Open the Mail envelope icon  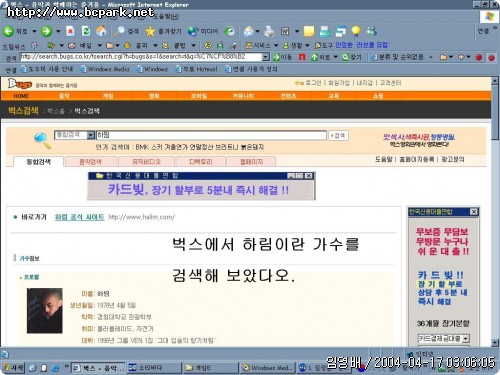tap(248, 31)
